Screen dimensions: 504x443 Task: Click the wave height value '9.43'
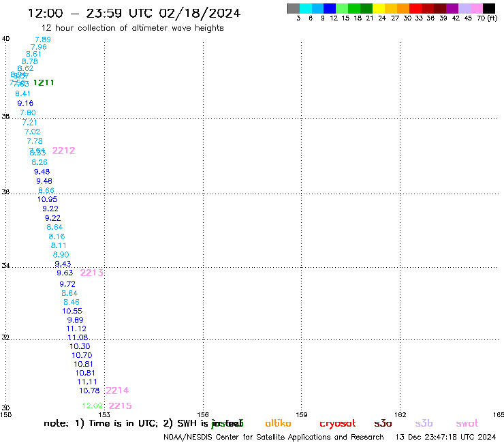[63, 264]
